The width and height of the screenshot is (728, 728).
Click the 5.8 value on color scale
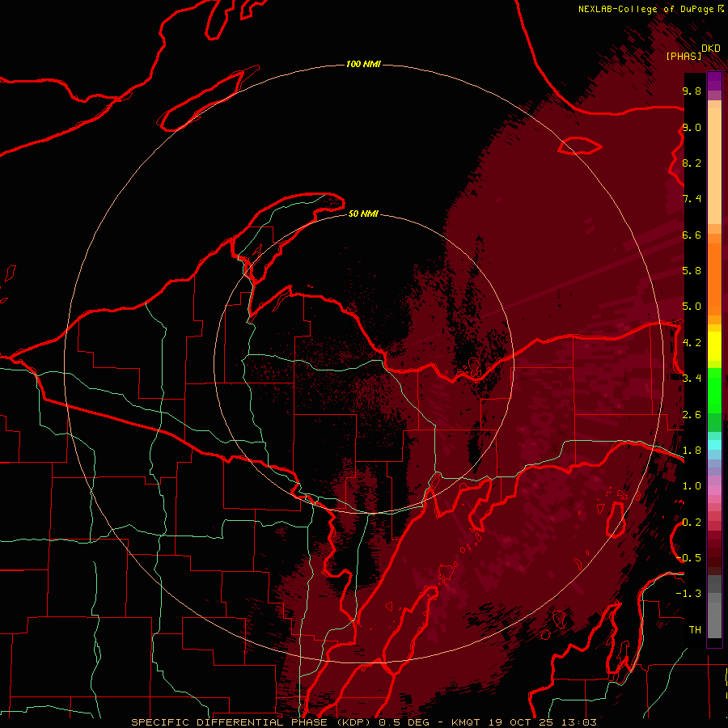click(692, 270)
